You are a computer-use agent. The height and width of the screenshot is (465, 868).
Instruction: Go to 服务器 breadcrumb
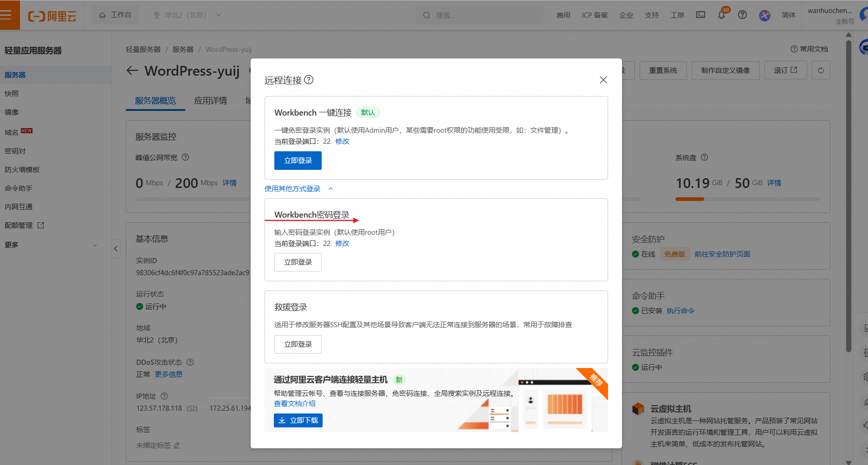point(183,49)
